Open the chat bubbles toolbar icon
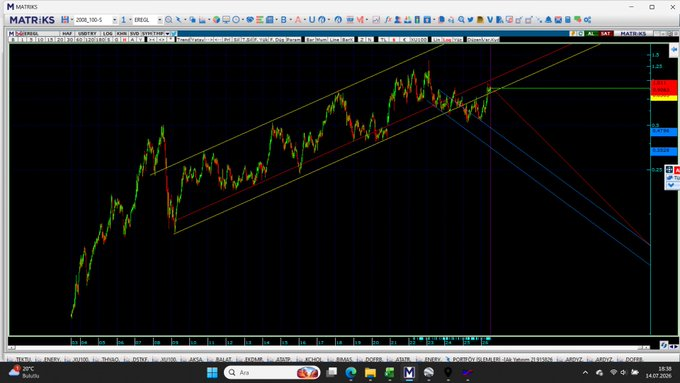 click(x=578, y=20)
